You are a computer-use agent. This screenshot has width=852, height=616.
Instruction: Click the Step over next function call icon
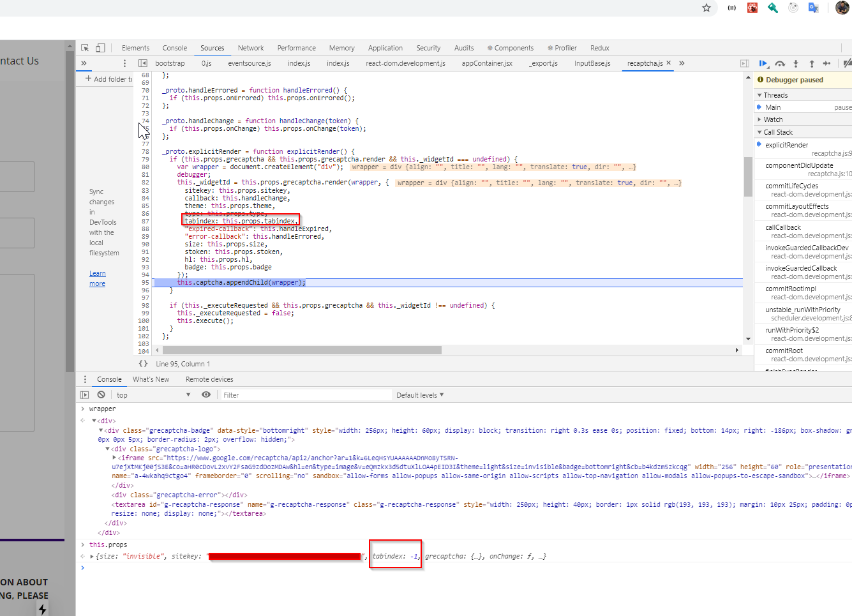(779, 63)
